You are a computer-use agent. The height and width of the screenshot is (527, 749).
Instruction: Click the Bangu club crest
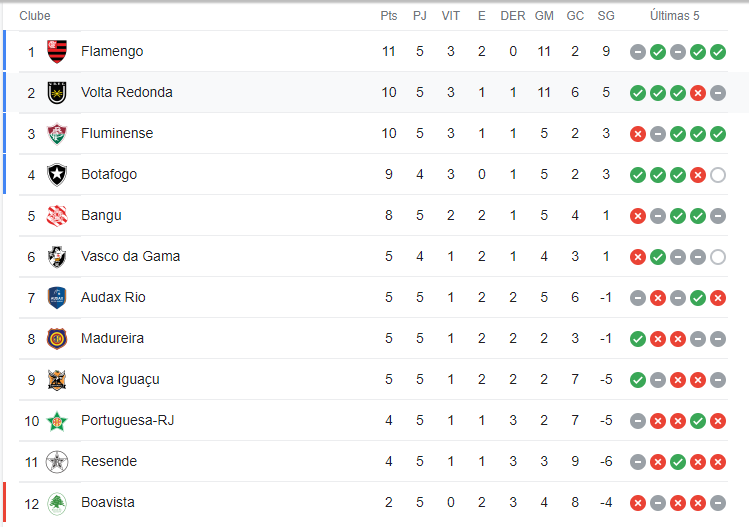(x=57, y=215)
